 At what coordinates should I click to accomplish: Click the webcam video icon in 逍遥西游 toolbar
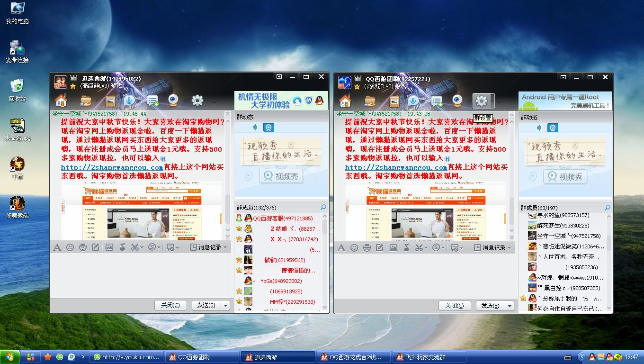173,100
